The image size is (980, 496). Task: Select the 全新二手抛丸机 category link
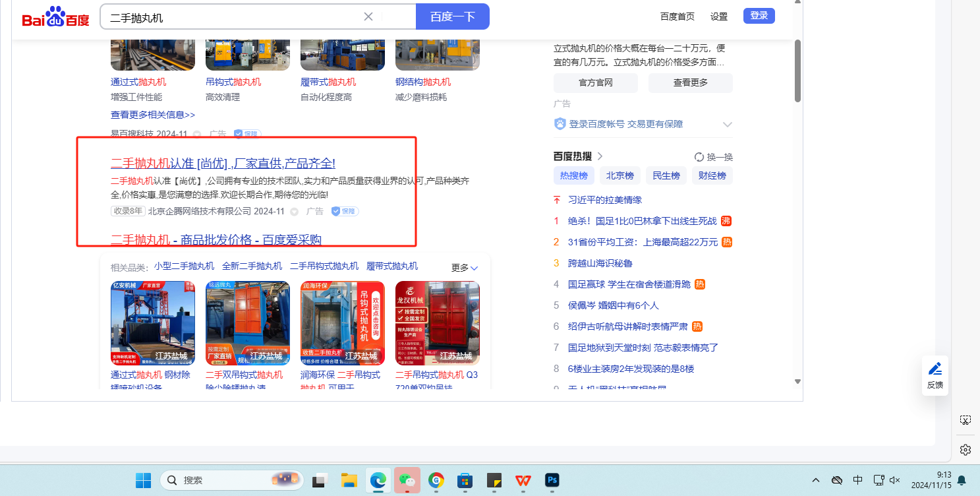coord(252,266)
